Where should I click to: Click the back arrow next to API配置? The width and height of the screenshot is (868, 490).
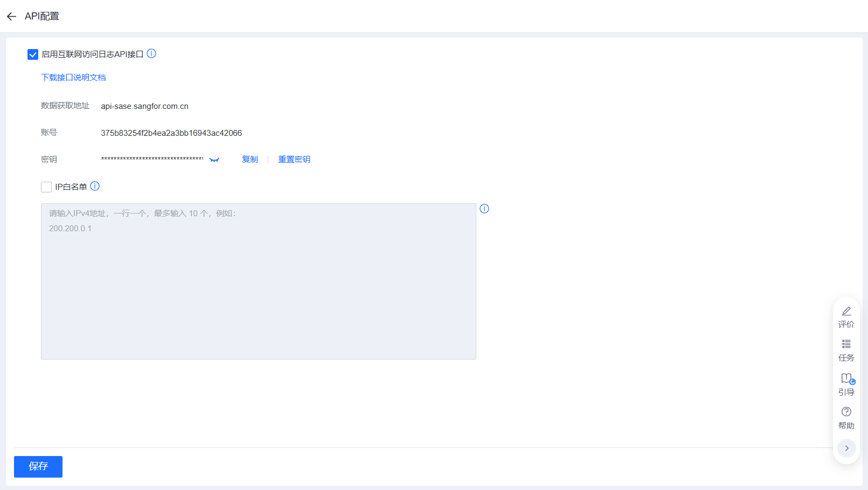pos(11,17)
